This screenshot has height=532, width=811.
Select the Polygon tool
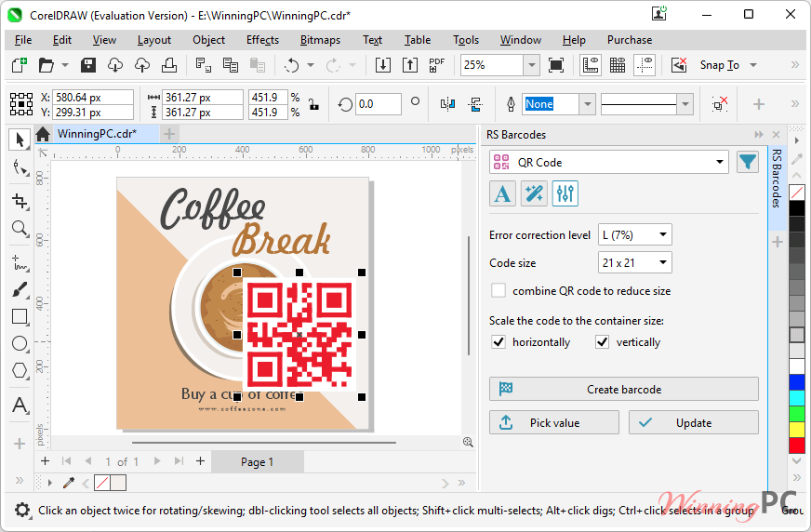tap(20, 370)
